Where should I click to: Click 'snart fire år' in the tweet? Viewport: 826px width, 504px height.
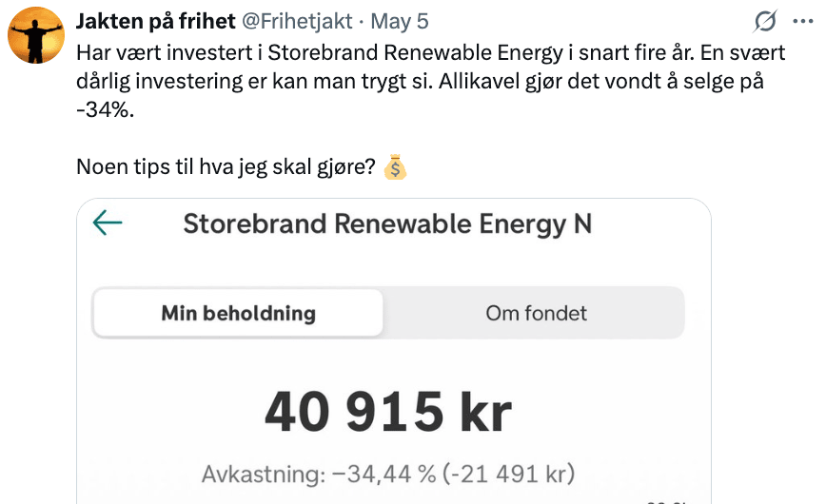[634, 52]
